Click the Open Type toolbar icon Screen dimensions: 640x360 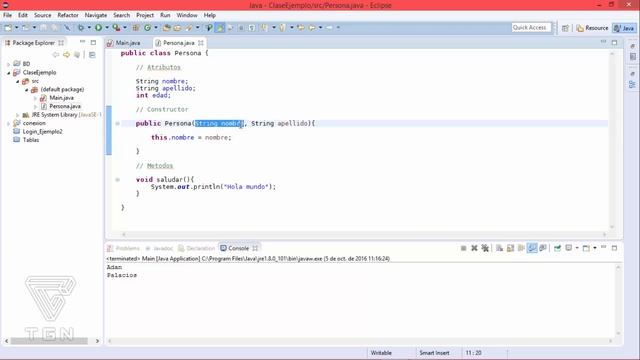[167, 27]
